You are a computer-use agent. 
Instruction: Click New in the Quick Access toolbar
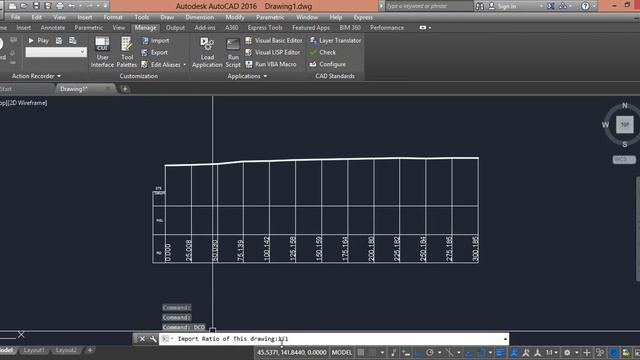pos(12,6)
